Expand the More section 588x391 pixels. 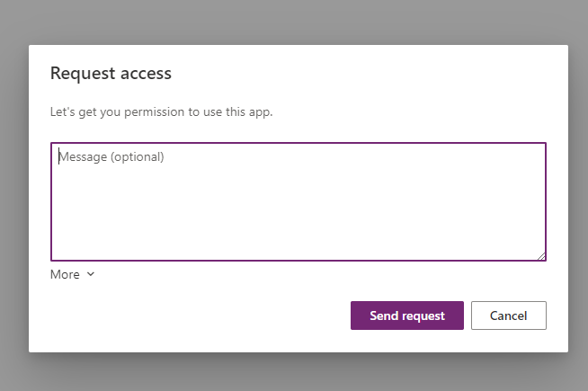click(x=73, y=275)
